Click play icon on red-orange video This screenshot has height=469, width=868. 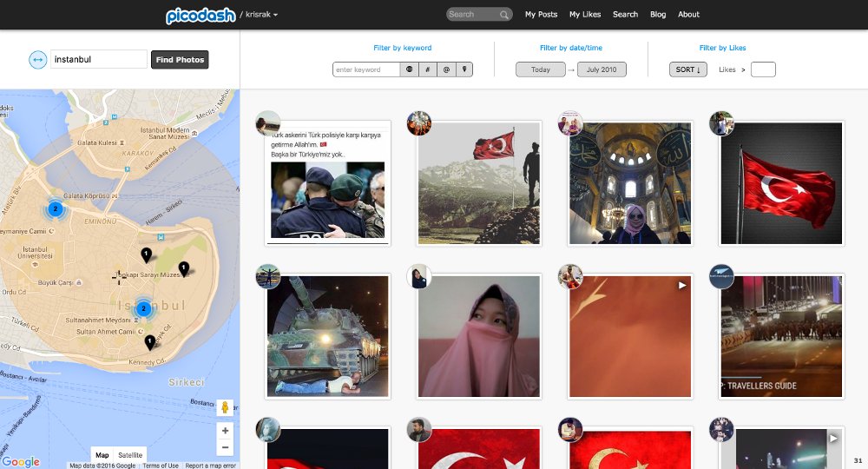click(x=682, y=285)
